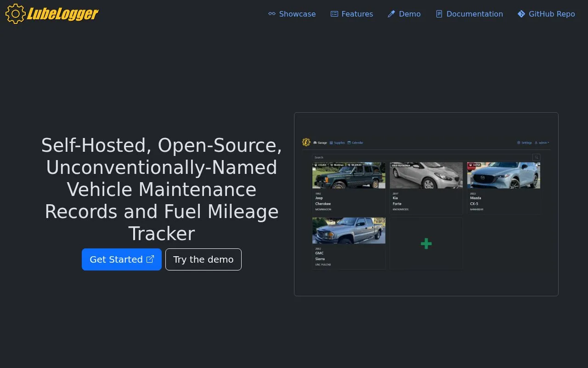Screen dimensions: 588x368
Task: Click the Calendar tab in screenshot
Action: [x=355, y=143]
